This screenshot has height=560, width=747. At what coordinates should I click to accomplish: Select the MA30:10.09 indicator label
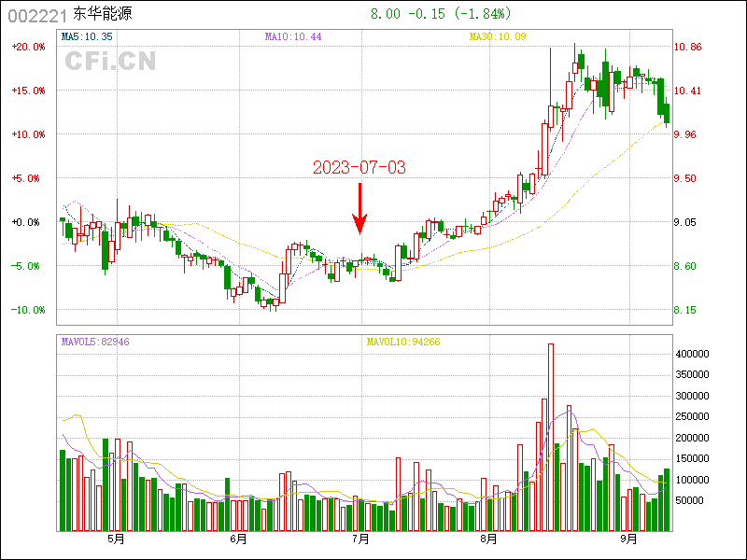tap(499, 36)
